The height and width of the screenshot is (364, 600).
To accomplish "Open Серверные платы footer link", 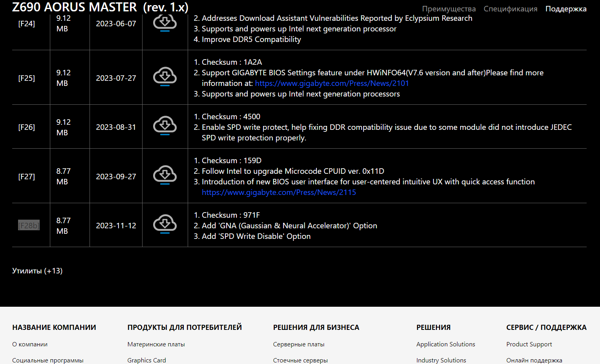I will click(x=299, y=344).
